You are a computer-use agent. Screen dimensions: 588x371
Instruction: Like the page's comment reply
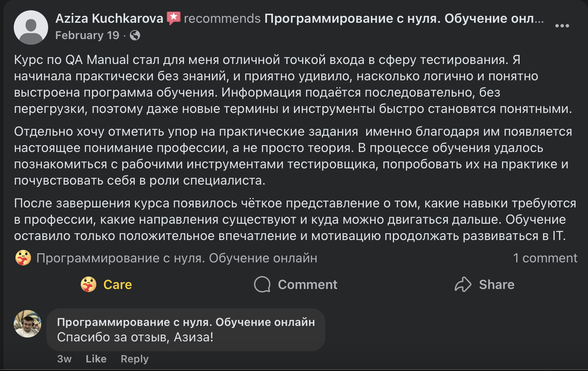[x=96, y=359]
